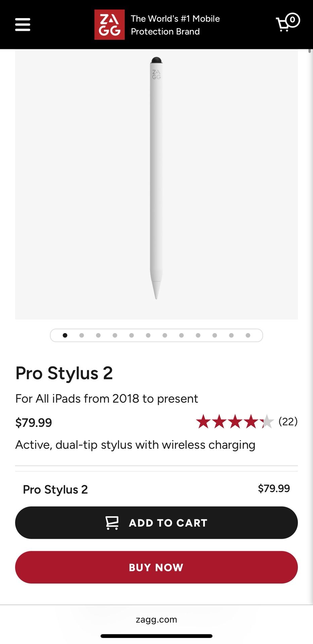Open the hamburger navigation menu
This screenshot has height=644, width=313.
pyautogui.click(x=23, y=25)
